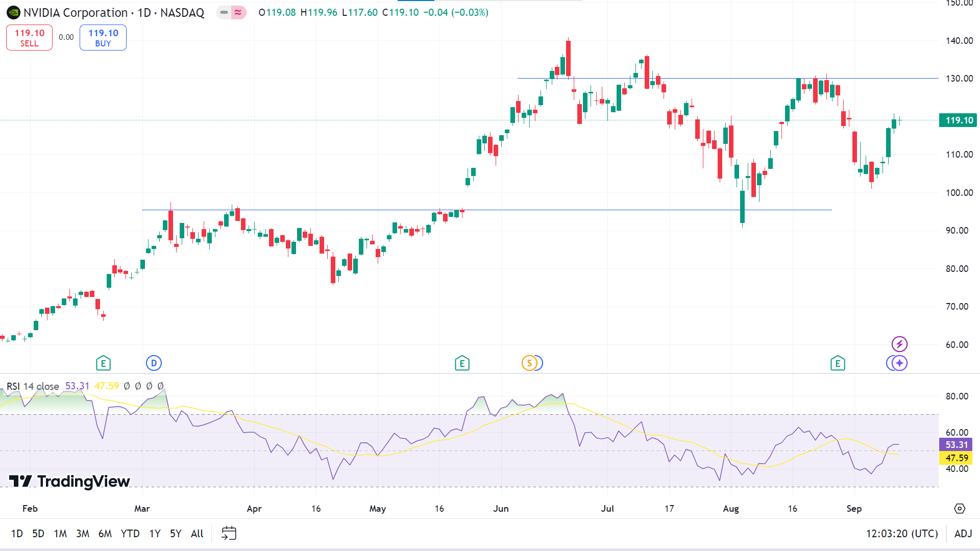Click the Sep label on the time axis
The height and width of the screenshot is (551, 980).
854,509
